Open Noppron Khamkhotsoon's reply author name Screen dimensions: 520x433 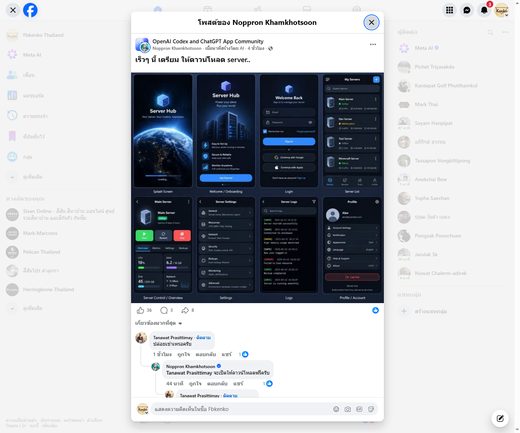pyautogui.click(x=191, y=366)
